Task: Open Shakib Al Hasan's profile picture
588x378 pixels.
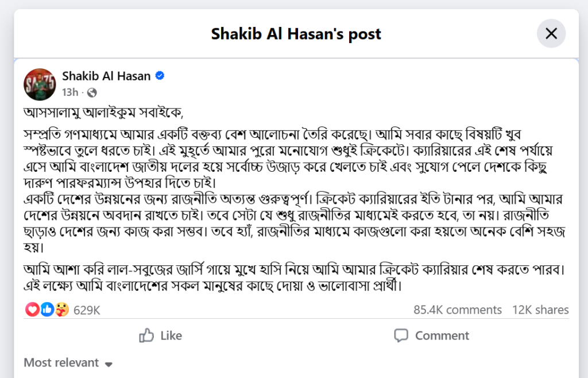Action: [x=39, y=84]
